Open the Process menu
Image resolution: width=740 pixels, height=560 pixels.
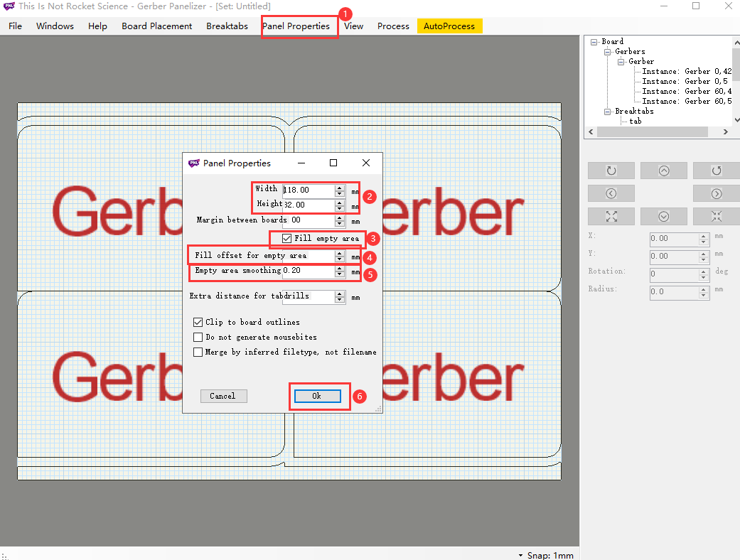tap(393, 26)
